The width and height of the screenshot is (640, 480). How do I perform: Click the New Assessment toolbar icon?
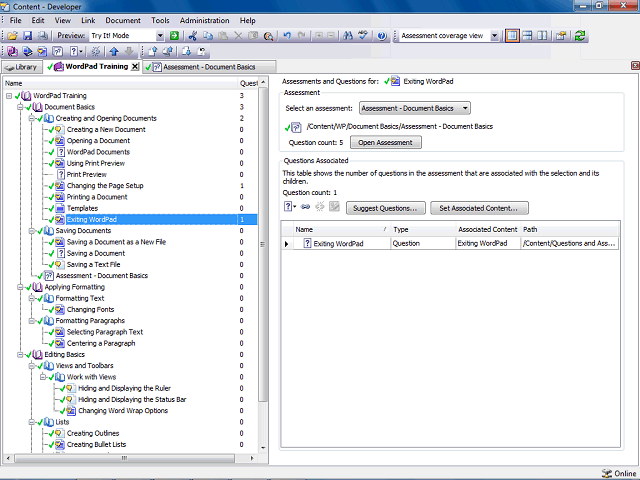[58, 51]
